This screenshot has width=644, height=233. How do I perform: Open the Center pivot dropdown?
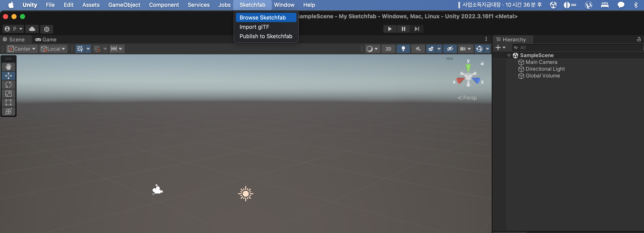point(22,49)
